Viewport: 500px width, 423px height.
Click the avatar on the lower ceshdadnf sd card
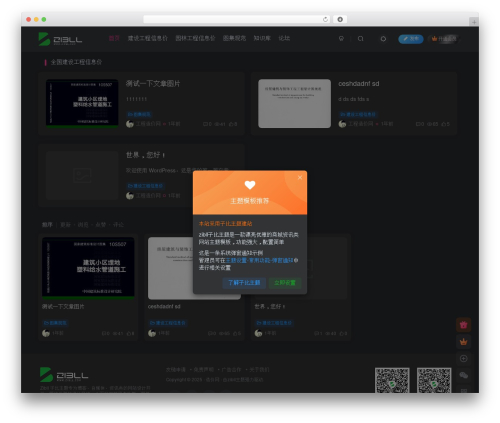(x=152, y=333)
